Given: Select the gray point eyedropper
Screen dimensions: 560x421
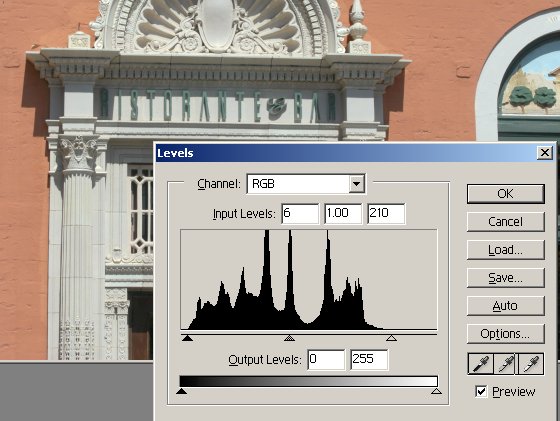Looking at the screenshot, I should 506,364.
